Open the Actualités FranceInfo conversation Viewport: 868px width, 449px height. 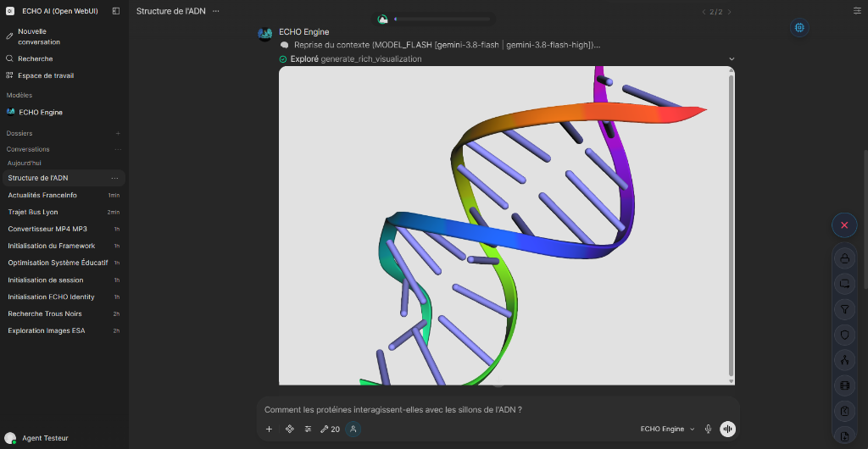click(64, 195)
